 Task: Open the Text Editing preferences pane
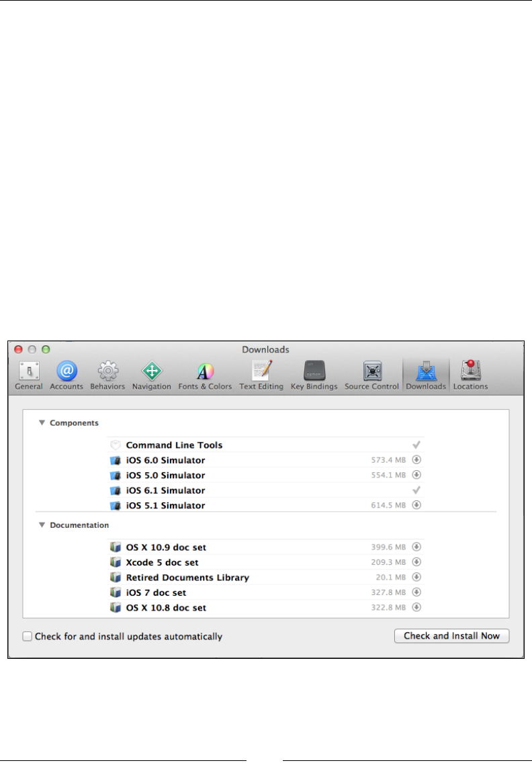(261, 375)
